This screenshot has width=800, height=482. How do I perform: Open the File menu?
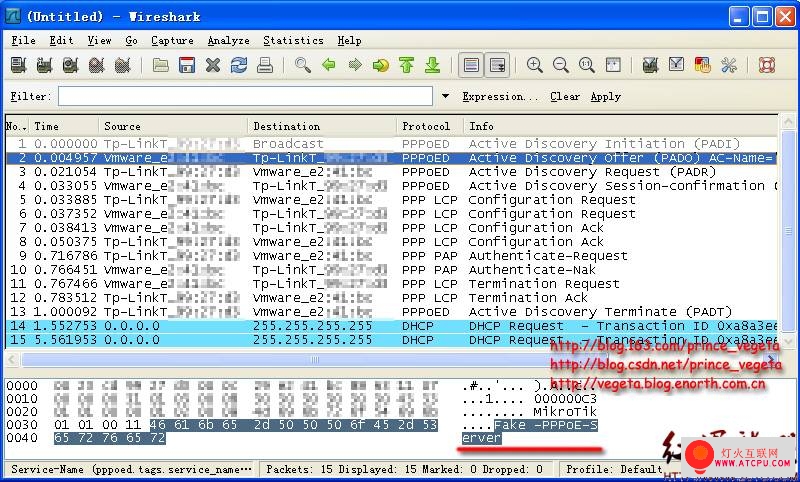coord(23,40)
